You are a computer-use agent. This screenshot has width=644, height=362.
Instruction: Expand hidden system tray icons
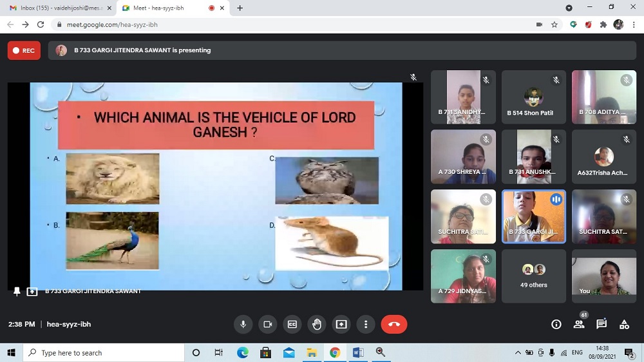pos(518,353)
